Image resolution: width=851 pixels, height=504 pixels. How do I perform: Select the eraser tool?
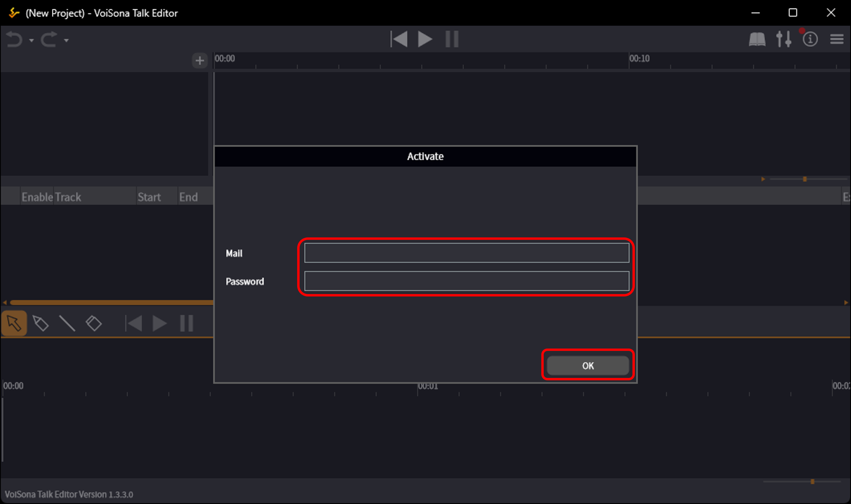tap(93, 323)
